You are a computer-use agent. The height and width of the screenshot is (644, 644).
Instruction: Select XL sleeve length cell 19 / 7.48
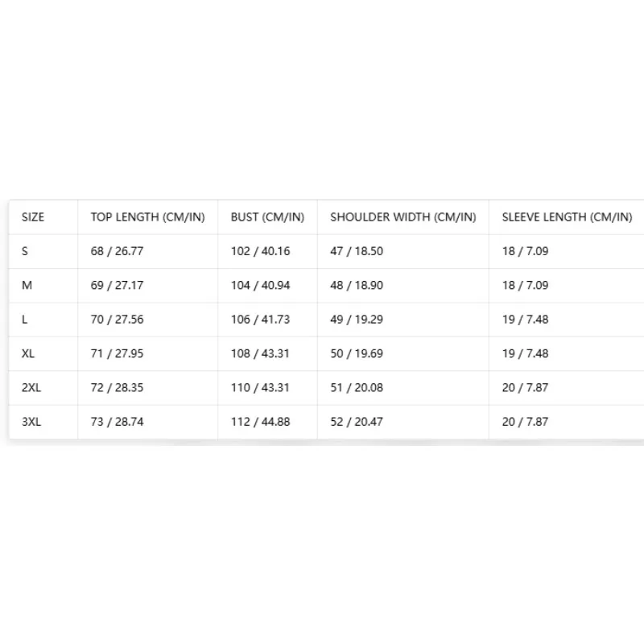click(x=525, y=353)
